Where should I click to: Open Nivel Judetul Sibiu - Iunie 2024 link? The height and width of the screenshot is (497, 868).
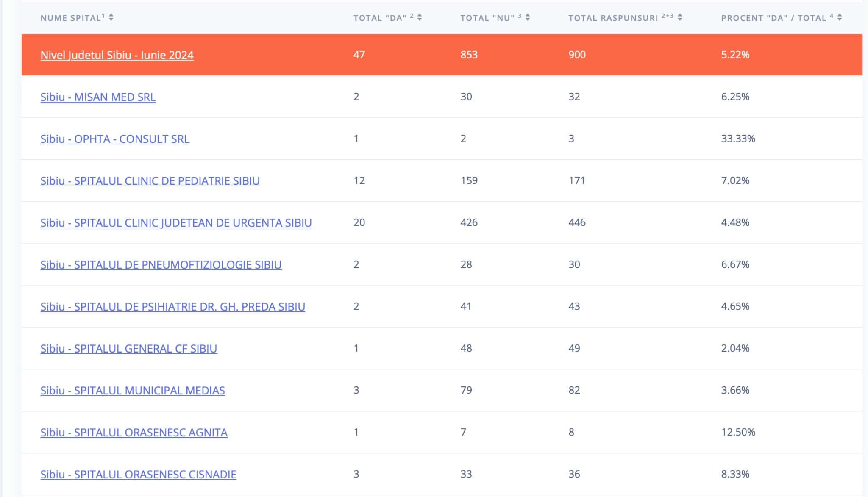pyautogui.click(x=117, y=55)
